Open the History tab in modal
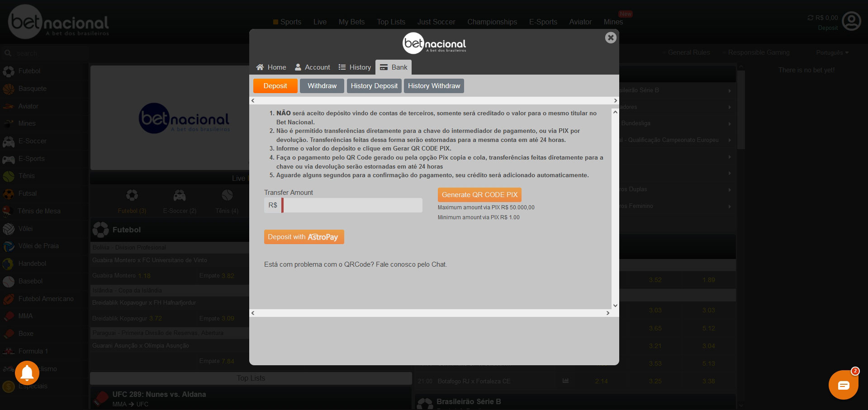 pos(355,67)
